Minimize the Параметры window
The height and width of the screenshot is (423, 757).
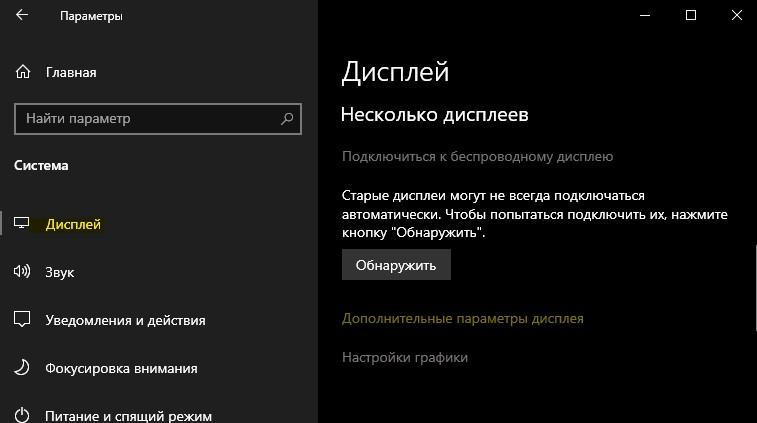(x=645, y=15)
